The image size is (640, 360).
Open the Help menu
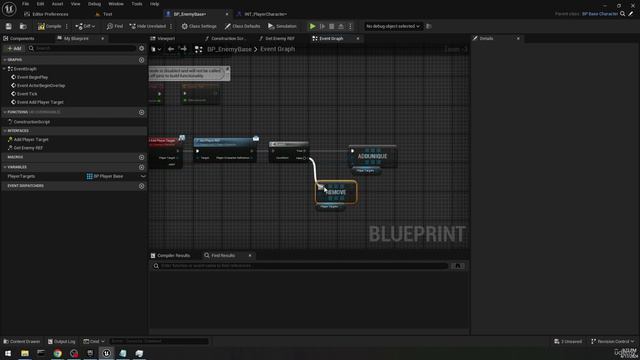[154, 4]
